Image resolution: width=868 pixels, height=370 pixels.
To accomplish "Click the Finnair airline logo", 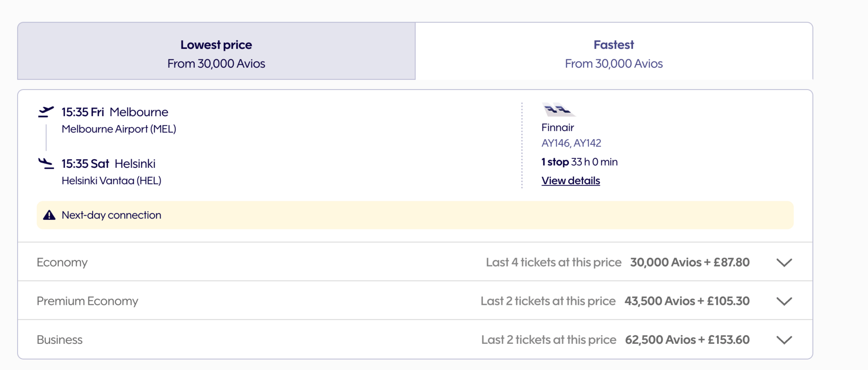I will tap(558, 109).
